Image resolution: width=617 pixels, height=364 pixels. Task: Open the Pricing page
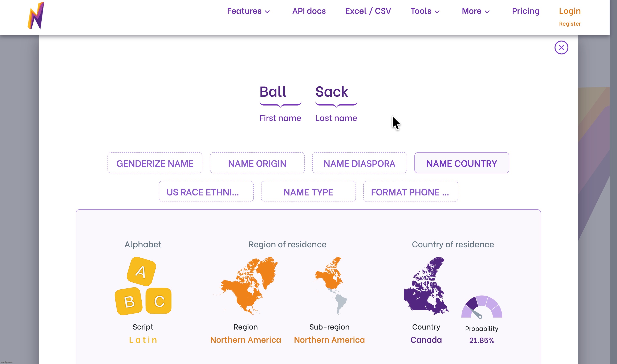pos(525,11)
